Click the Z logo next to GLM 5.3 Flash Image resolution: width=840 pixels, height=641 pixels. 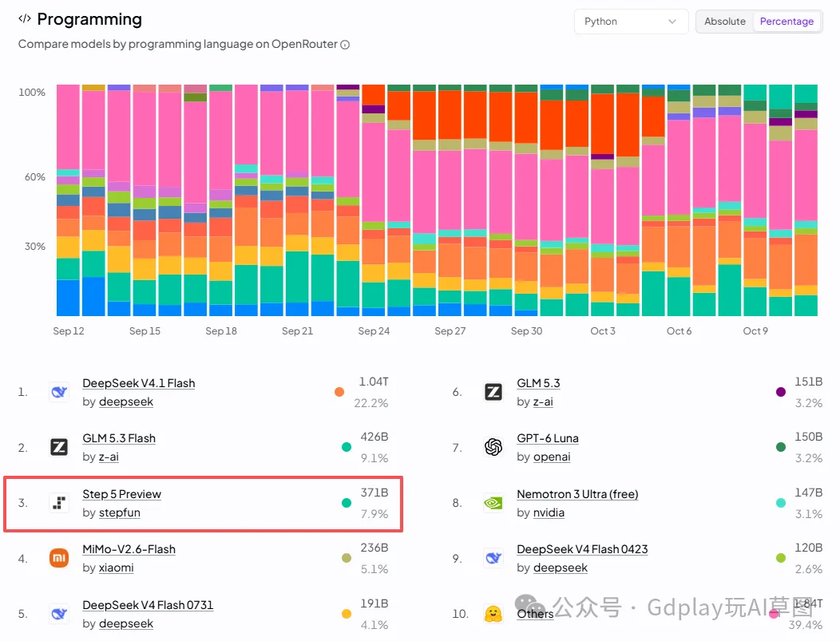tap(59, 447)
